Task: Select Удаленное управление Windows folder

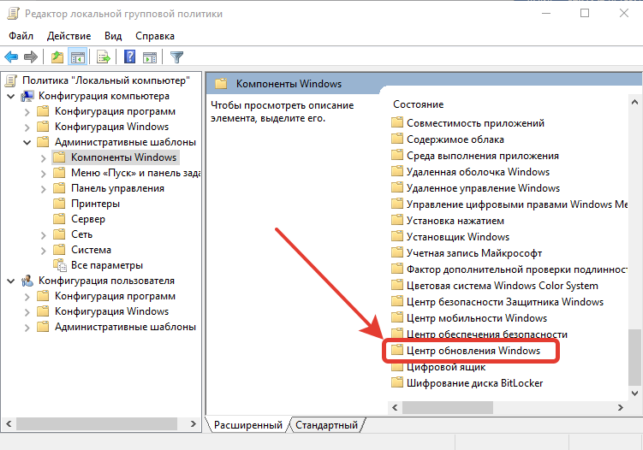Action: [483, 188]
